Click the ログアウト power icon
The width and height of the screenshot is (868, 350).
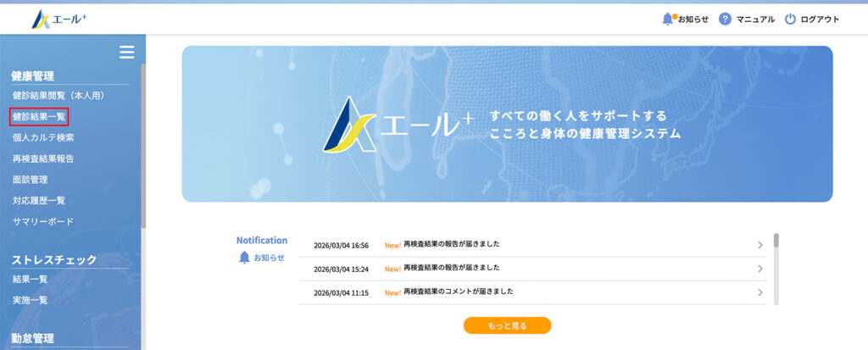pos(790,19)
